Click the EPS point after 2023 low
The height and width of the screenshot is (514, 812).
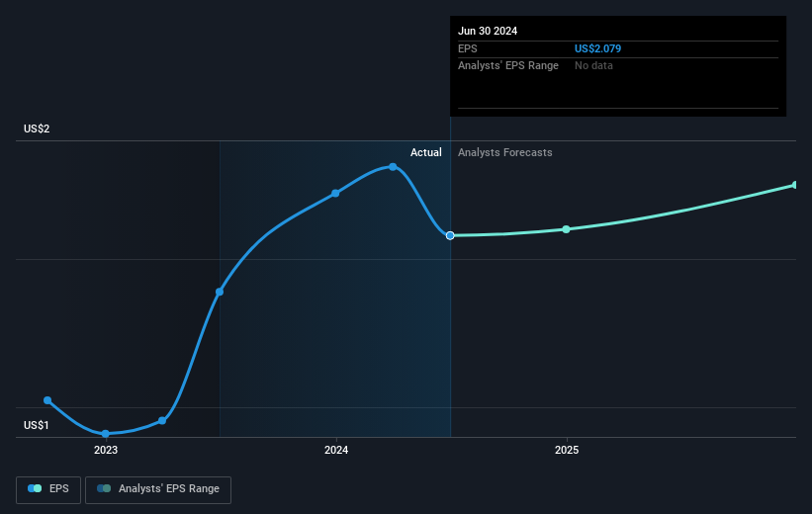[x=162, y=420]
